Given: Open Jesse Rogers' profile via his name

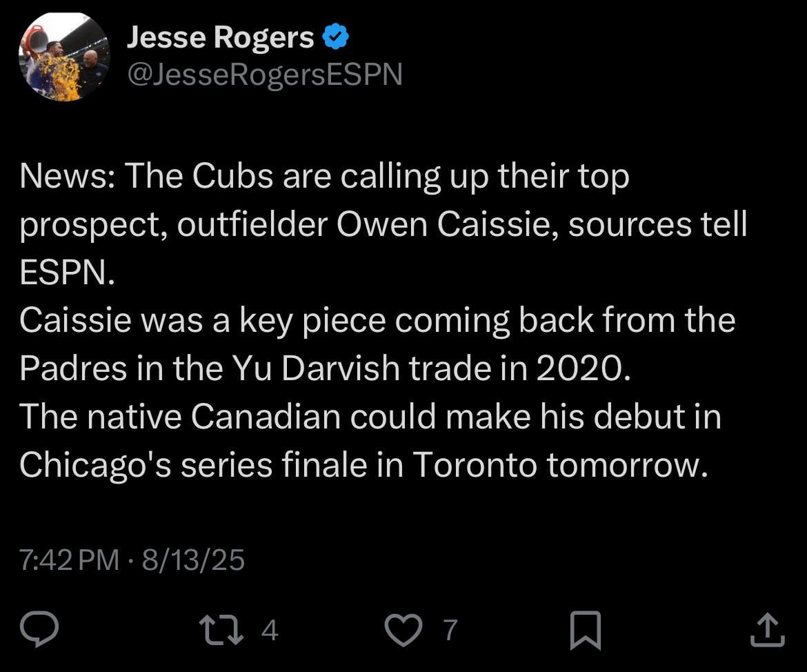Looking at the screenshot, I should [219, 36].
